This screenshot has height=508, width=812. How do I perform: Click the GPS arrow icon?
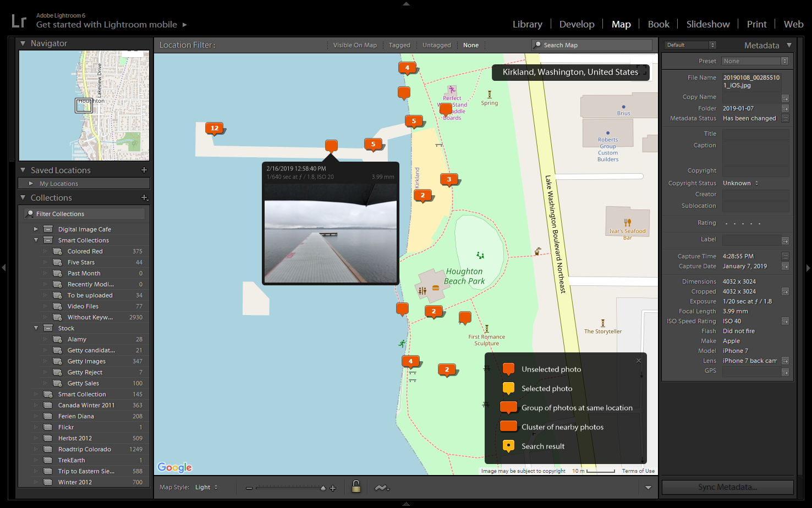pyautogui.click(x=785, y=372)
